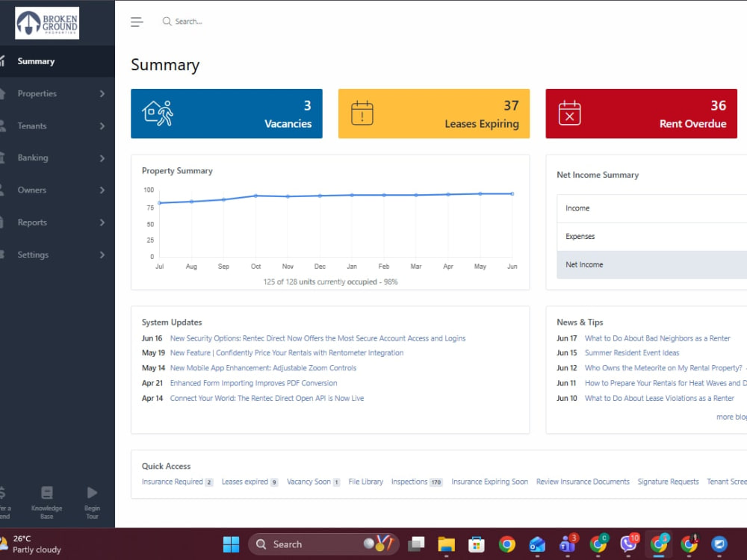Select the Income row in Net Income Summary
The image size is (747, 560).
tap(651, 208)
